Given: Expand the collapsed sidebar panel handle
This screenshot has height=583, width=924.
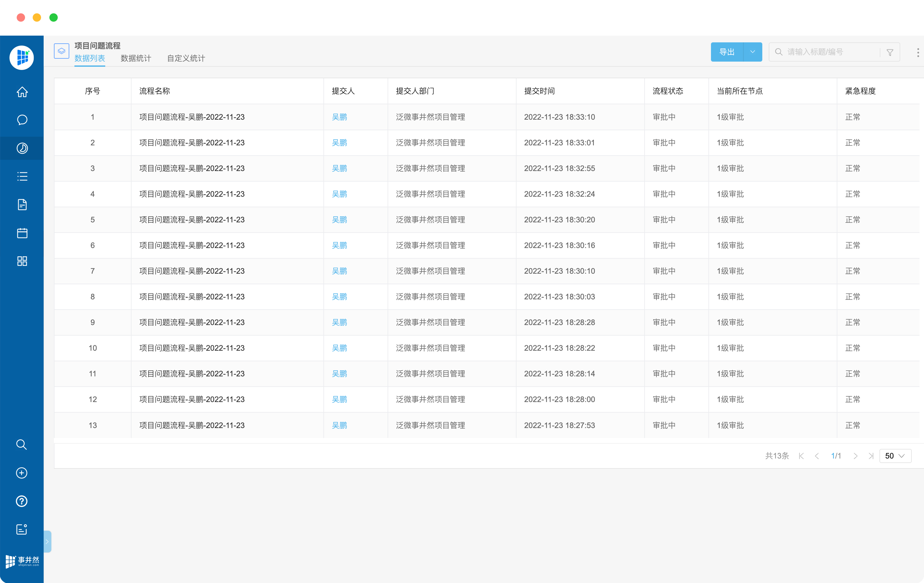Looking at the screenshot, I should click(x=47, y=542).
